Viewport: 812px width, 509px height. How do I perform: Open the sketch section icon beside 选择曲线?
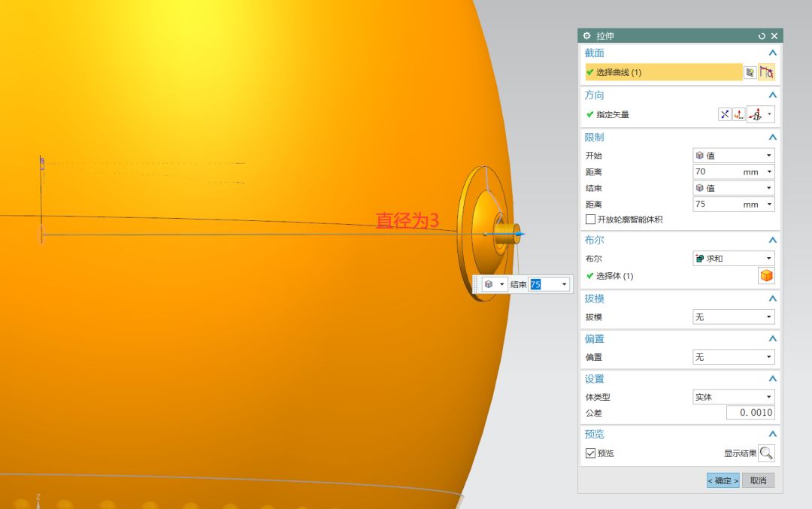pyautogui.click(x=750, y=72)
